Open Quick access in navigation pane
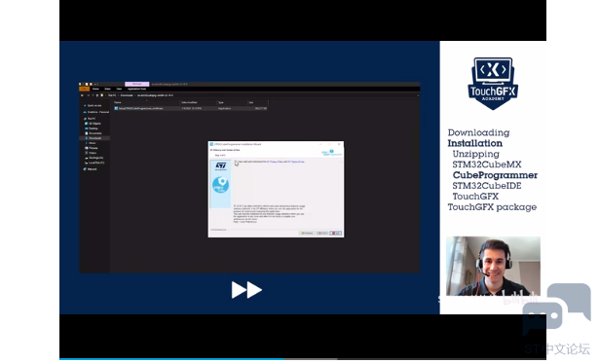599x364 pixels. click(94, 106)
